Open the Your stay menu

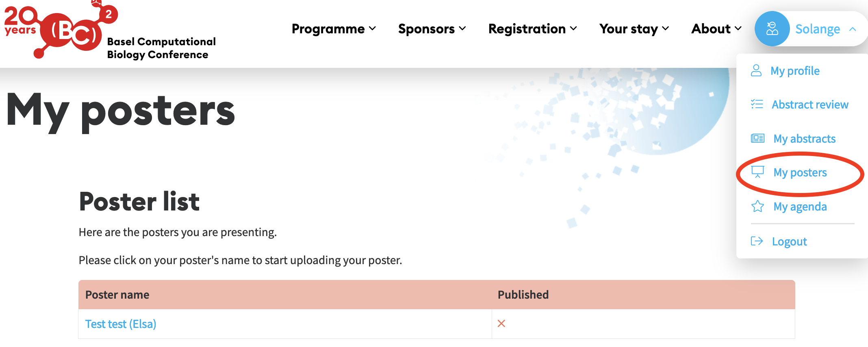point(634,29)
